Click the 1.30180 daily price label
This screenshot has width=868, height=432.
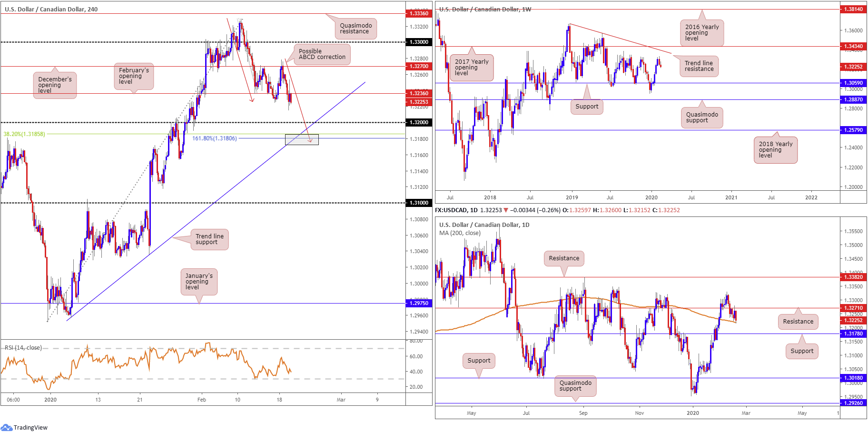pos(853,378)
